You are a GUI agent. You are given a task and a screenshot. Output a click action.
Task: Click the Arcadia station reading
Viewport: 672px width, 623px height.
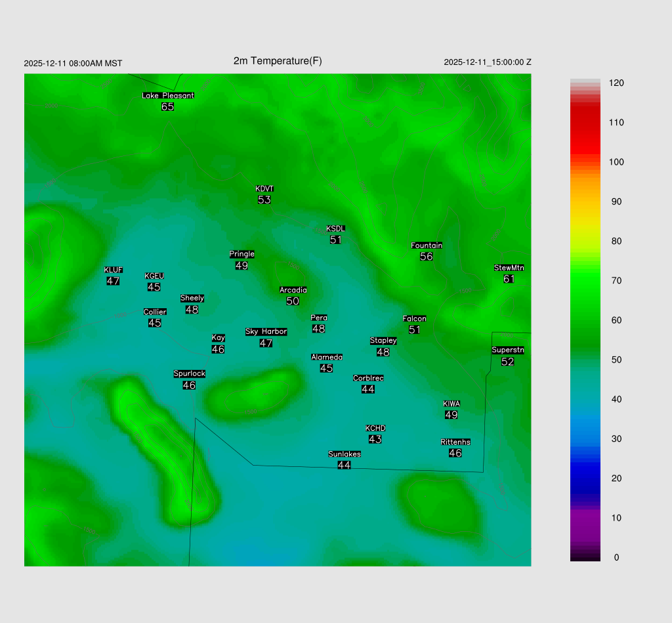(x=293, y=301)
